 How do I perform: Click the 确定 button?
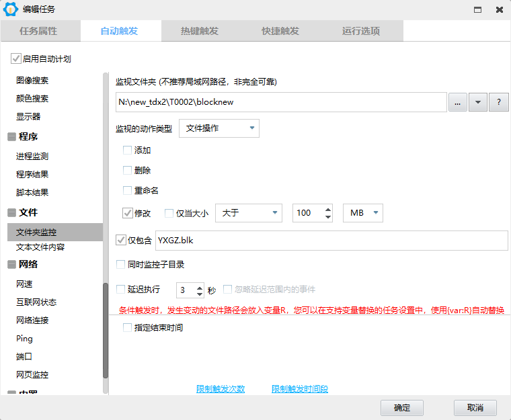402,408
